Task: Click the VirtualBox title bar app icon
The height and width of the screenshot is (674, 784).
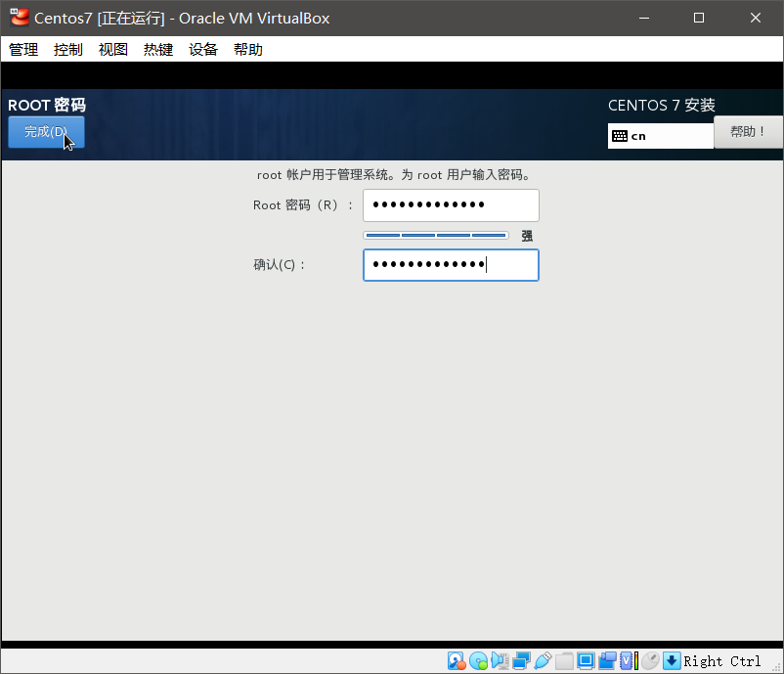Action: point(20,18)
